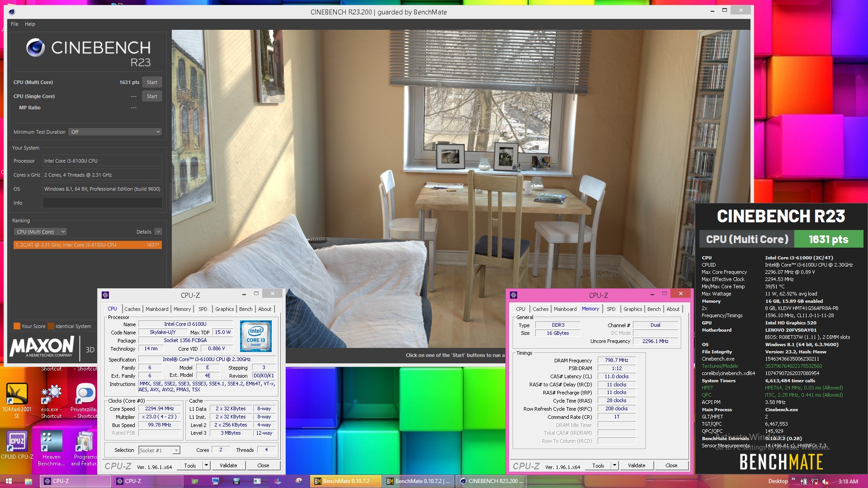Open Tools dropdown arrow in right CPU-Z

tap(615, 465)
